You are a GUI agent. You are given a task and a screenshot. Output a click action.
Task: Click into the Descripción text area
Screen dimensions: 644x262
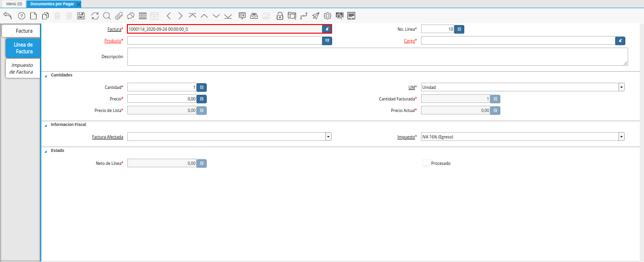pyautogui.click(x=378, y=57)
